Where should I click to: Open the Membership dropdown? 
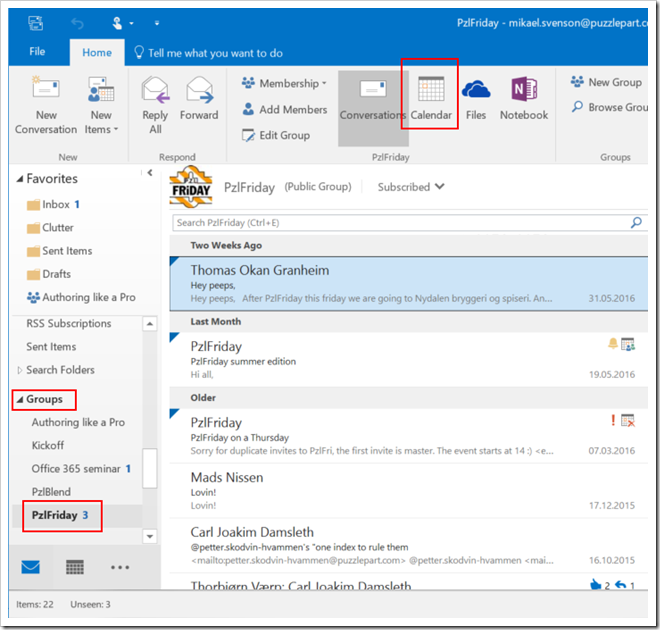pyautogui.click(x=285, y=83)
